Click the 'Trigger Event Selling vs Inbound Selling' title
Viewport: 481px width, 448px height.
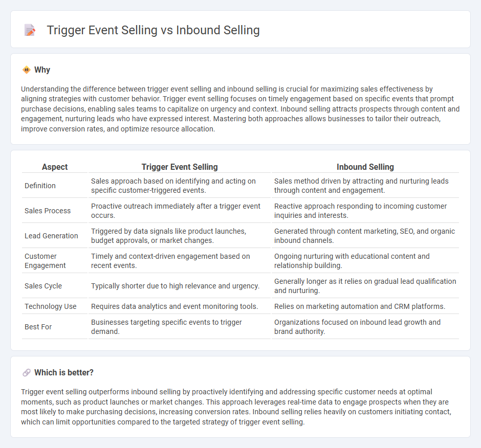pos(153,30)
